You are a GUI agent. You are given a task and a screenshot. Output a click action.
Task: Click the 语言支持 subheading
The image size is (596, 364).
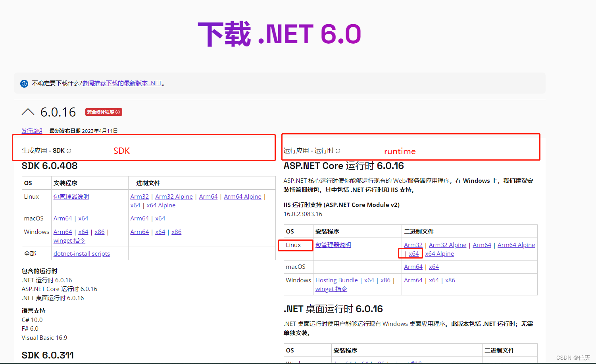33,311
